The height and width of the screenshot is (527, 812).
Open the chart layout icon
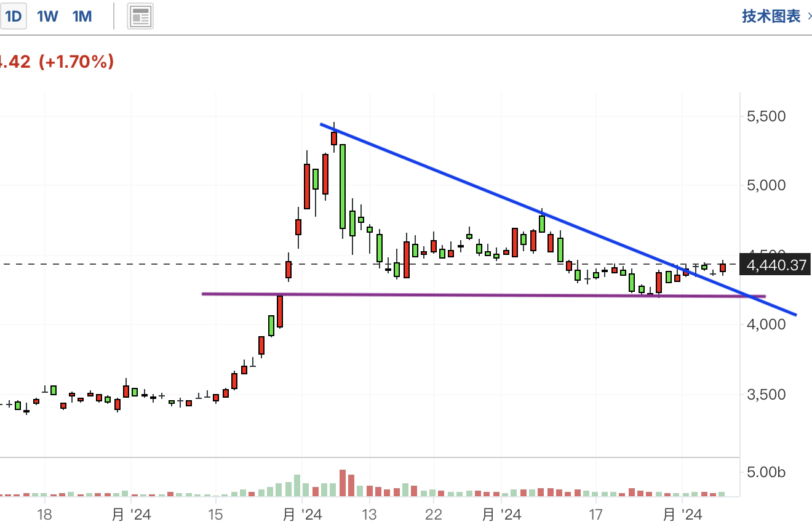pos(140,17)
